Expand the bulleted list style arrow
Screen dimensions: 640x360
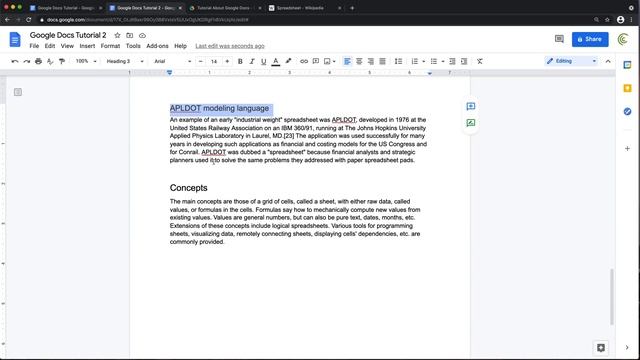(443, 61)
